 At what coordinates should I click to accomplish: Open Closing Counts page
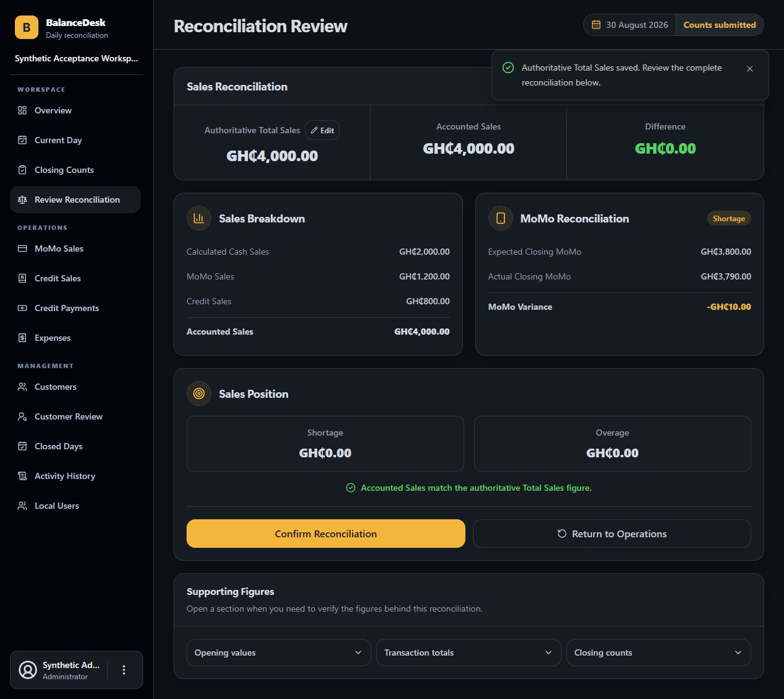pyautogui.click(x=75, y=170)
